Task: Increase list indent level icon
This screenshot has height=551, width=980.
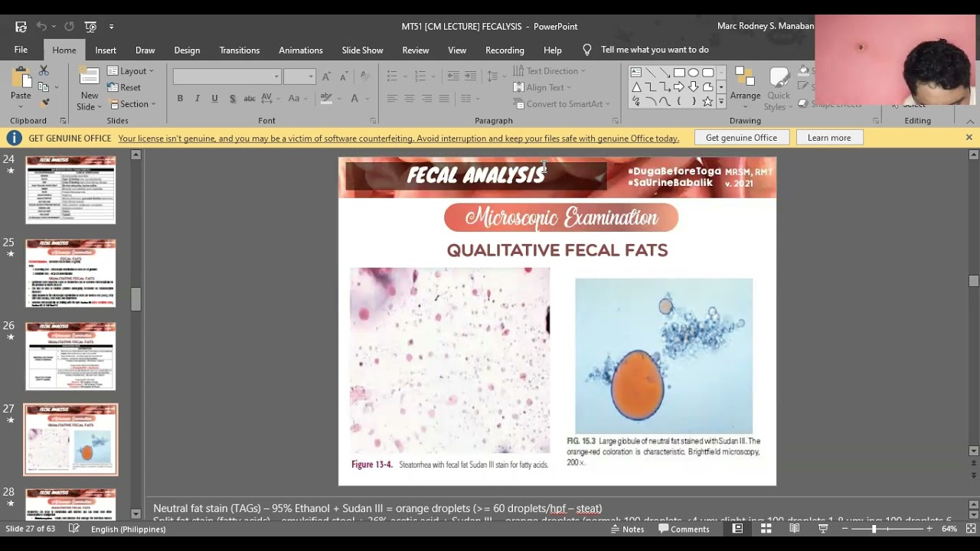Action: pyautogui.click(x=471, y=76)
